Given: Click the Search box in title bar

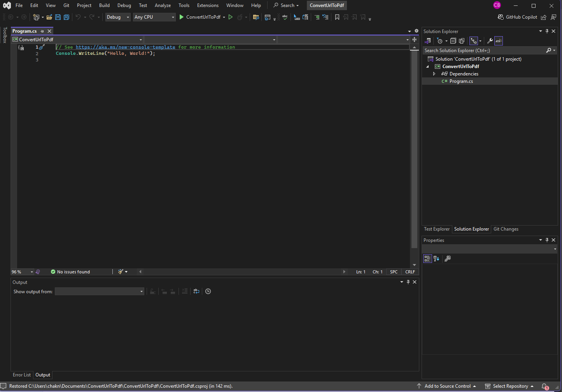Looking at the screenshot, I should click(287, 5).
